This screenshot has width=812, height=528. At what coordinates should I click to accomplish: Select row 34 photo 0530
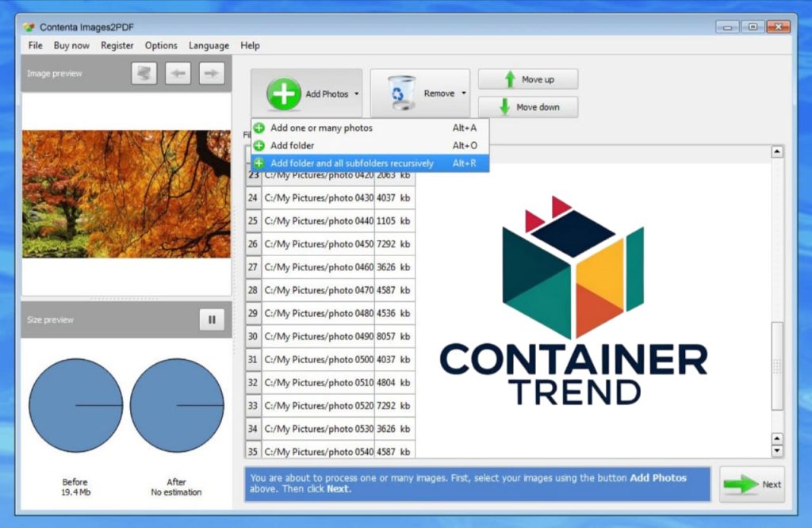[x=331, y=429]
